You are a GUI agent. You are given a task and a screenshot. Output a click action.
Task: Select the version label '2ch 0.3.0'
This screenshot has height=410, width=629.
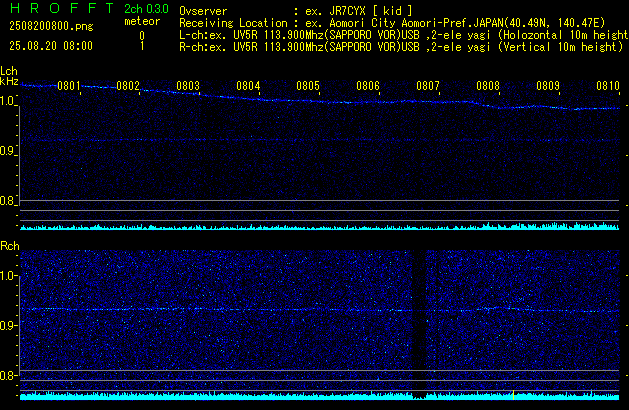[146, 9]
